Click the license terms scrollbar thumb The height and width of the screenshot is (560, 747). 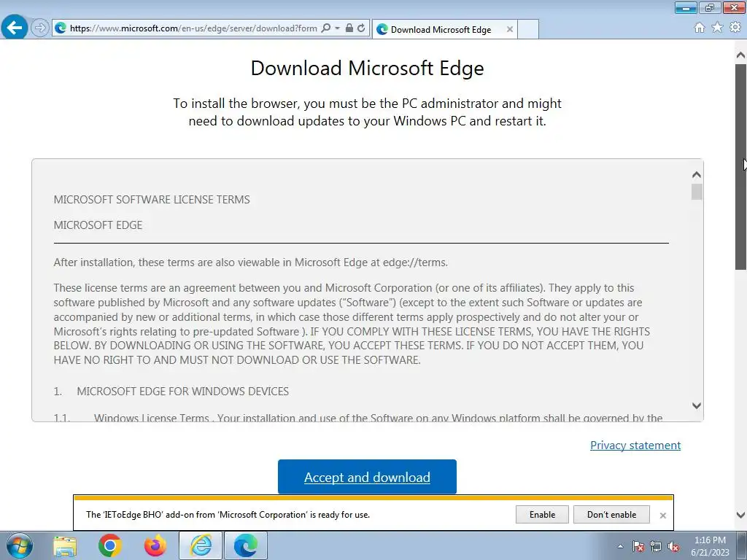tap(697, 192)
